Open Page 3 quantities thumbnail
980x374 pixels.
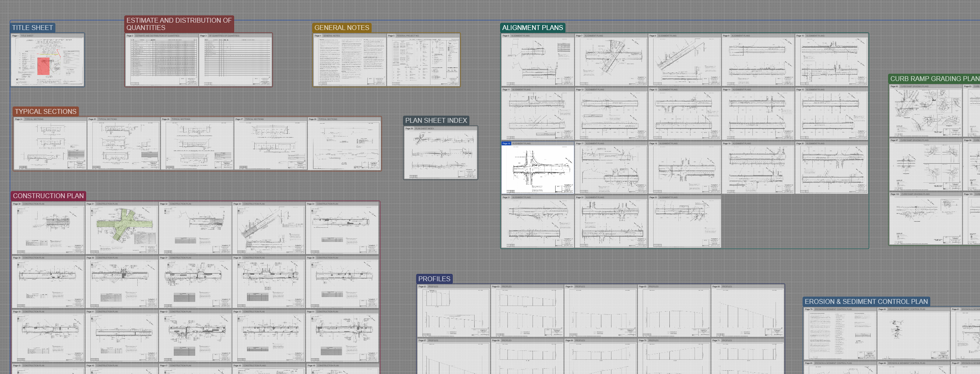235,60
